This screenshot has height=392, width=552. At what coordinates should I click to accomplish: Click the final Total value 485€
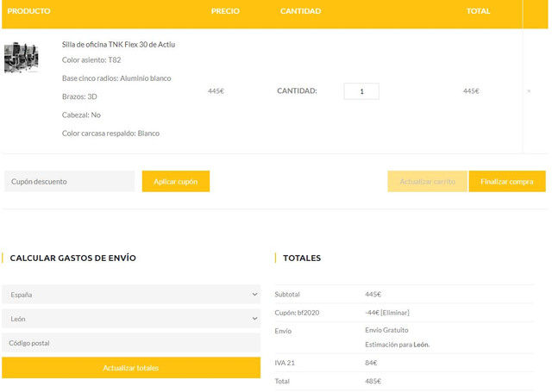tap(373, 381)
